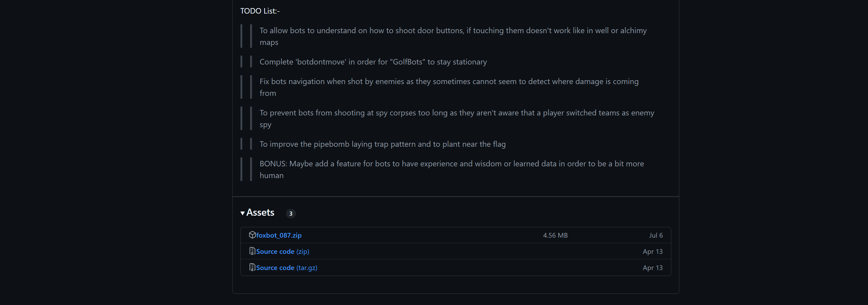Click the pipebomb laying trap TODO item
868x305 pixels.
(x=382, y=144)
